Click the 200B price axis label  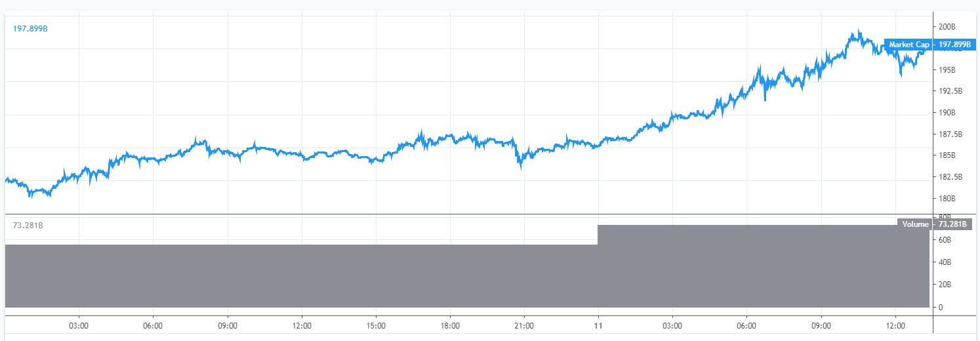point(947,27)
